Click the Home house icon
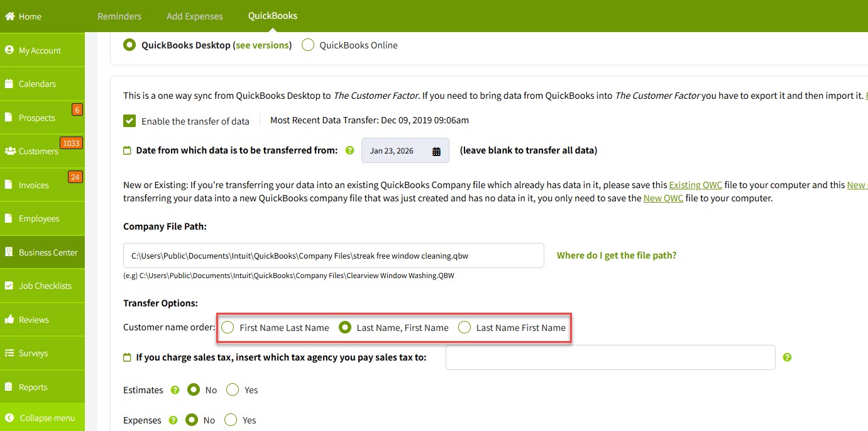The width and height of the screenshot is (868, 431). tap(9, 16)
